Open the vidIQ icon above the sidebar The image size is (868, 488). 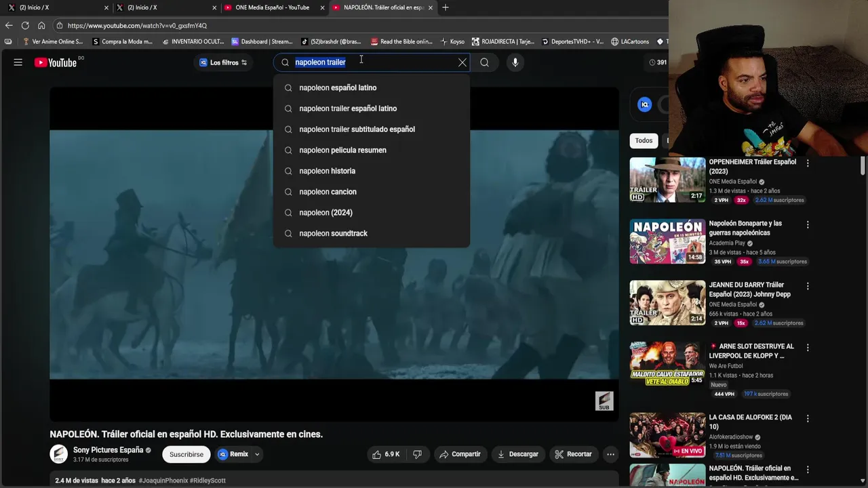pos(645,104)
